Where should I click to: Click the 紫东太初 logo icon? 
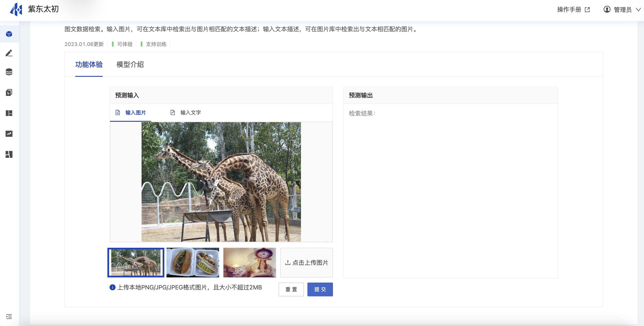[x=16, y=9]
